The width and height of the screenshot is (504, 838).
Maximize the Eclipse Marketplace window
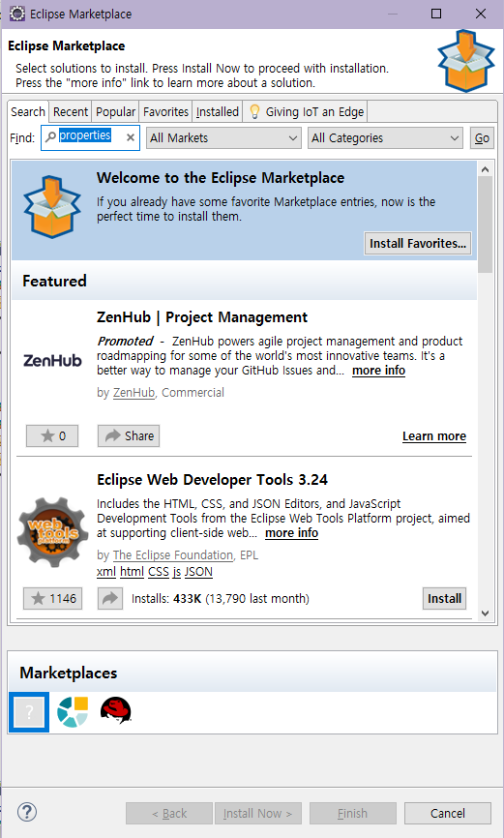pyautogui.click(x=436, y=14)
